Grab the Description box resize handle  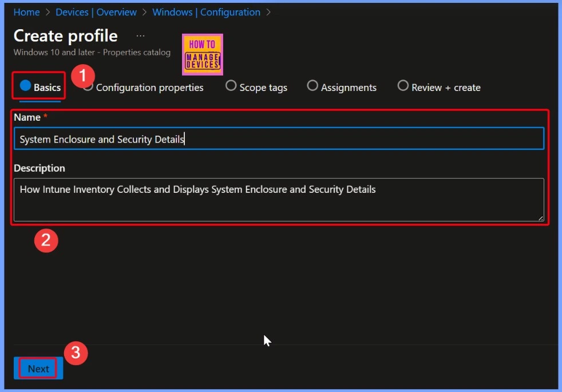[x=540, y=218]
